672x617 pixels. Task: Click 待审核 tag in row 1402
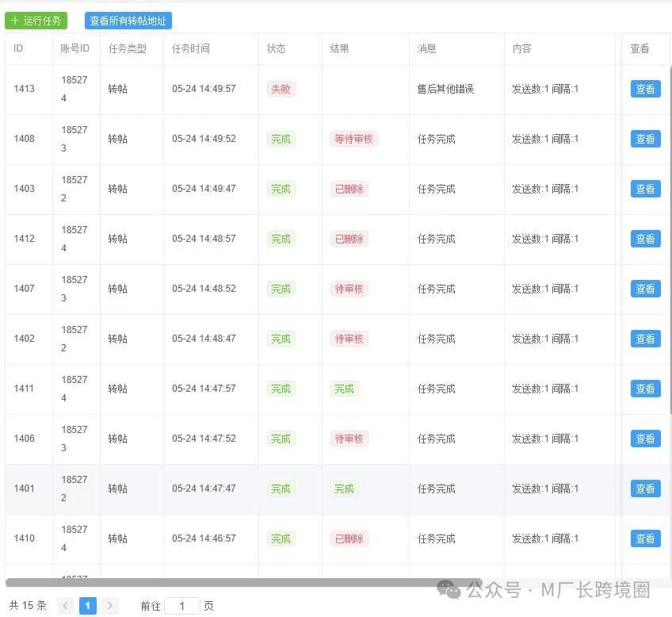[349, 339]
